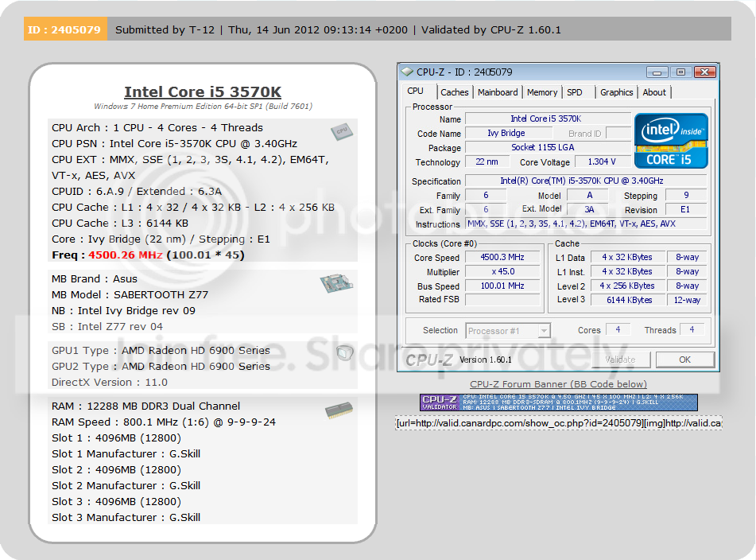Switch to the Caches tab

(454, 92)
